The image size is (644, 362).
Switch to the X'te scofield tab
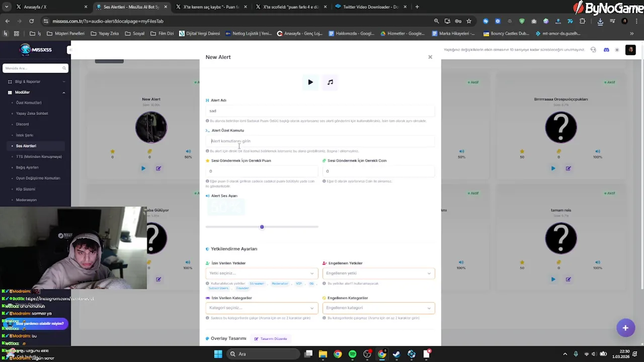click(x=290, y=7)
